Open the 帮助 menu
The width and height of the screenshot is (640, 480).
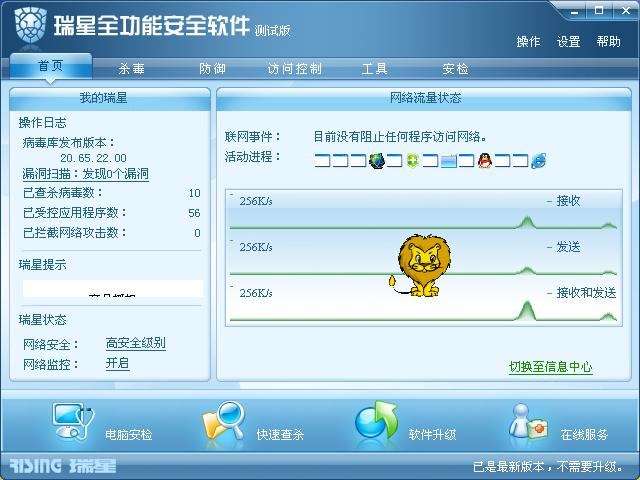(x=608, y=42)
